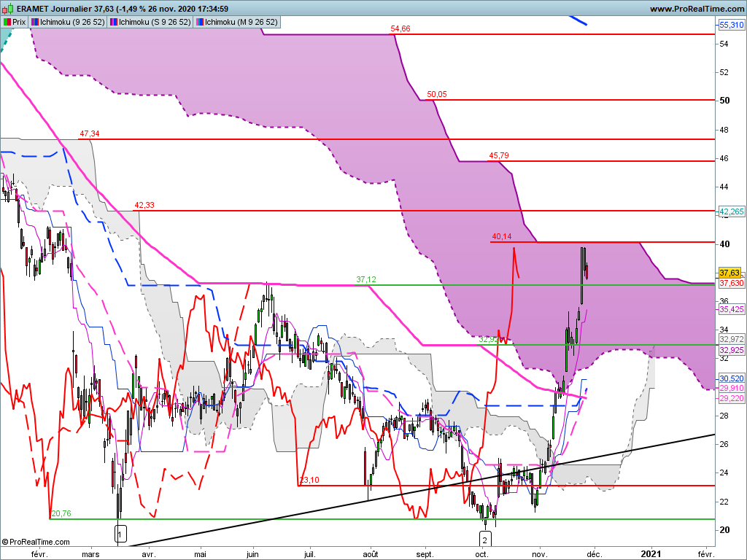Click the candlestick chart icon beside ERAMET title

[x=7, y=9]
